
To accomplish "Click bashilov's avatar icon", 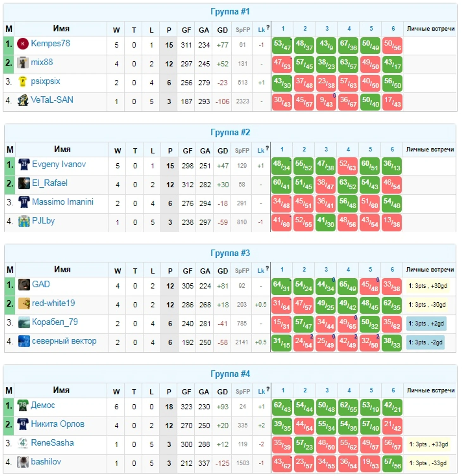I will 23,462.
